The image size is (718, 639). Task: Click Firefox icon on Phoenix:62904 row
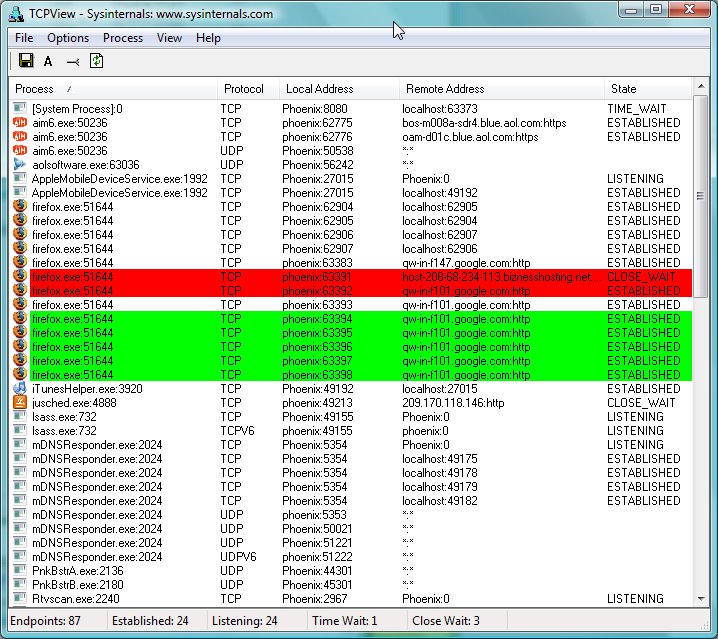pyautogui.click(x=20, y=206)
